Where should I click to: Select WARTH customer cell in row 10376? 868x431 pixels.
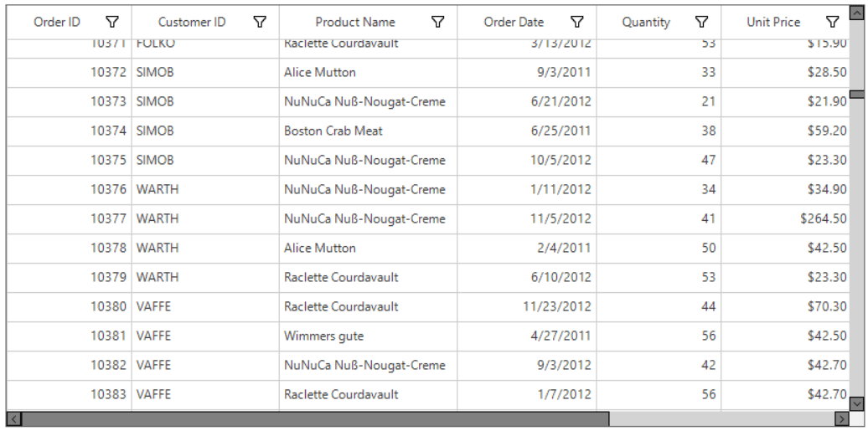205,190
